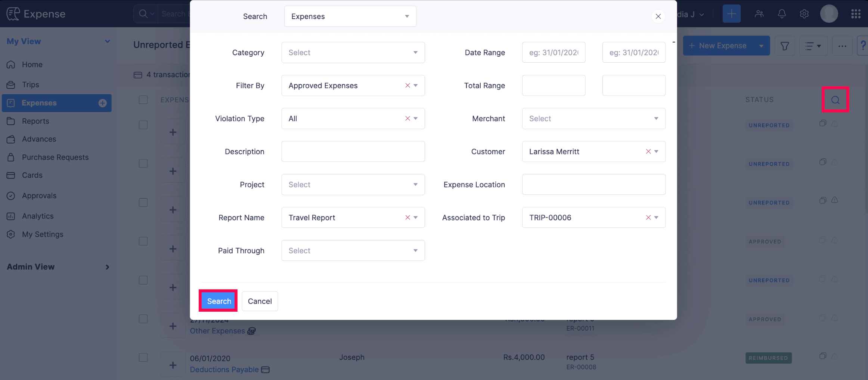Click the notifications bell icon

tap(782, 14)
